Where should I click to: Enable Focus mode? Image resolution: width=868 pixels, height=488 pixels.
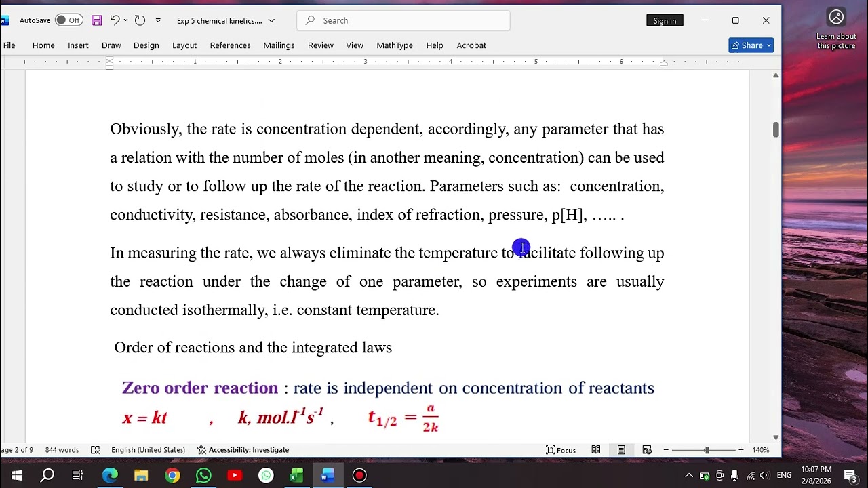click(561, 450)
